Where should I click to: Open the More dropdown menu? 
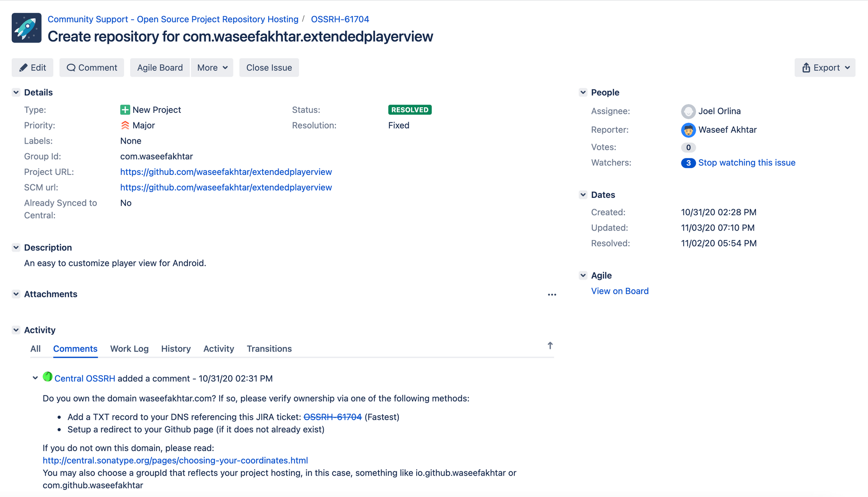(212, 68)
